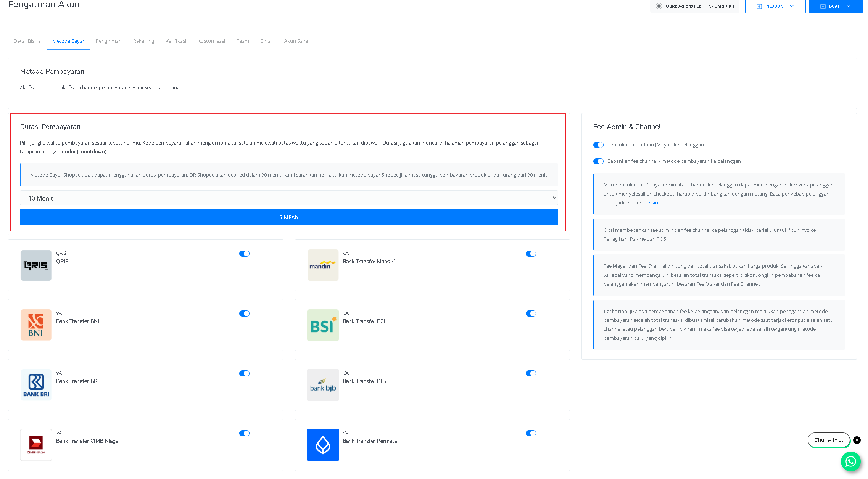The image size is (868, 479).
Task: Toggle QRIS payment method off
Action: tap(244, 254)
